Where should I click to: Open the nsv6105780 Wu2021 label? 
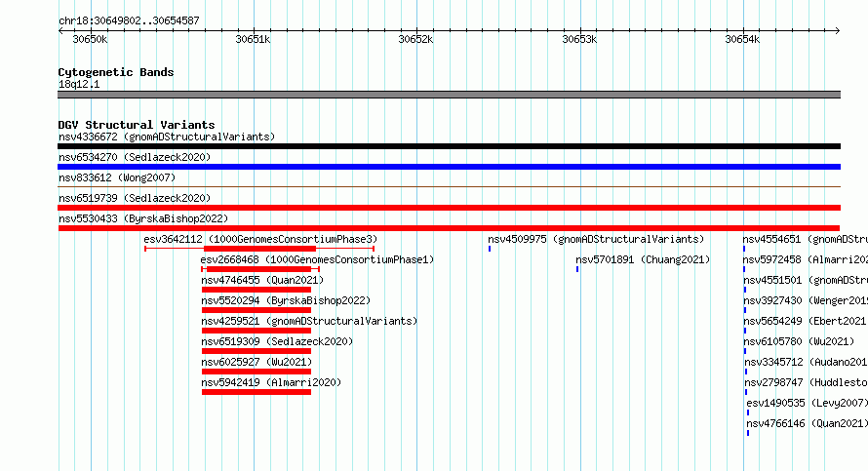coord(799,341)
